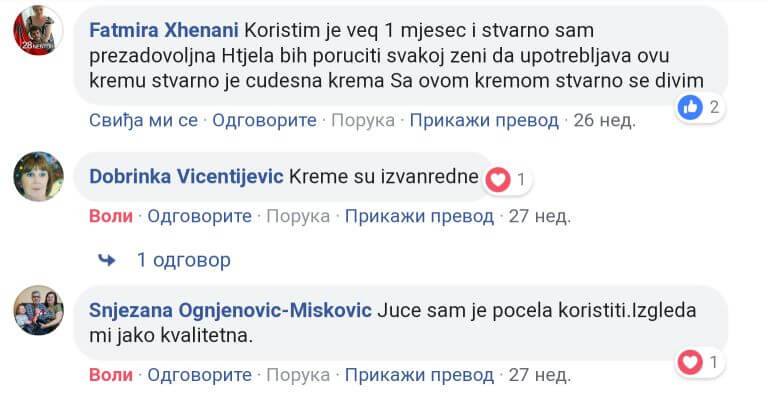Screen dimensions: 768x393
Task: Click the "26 нед." timestamp
Action: pyautogui.click(x=604, y=120)
